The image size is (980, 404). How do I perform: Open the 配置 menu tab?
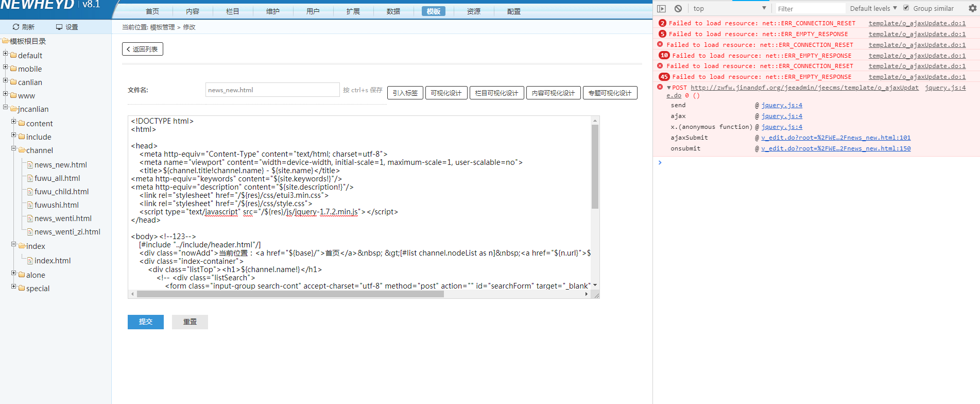(514, 11)
